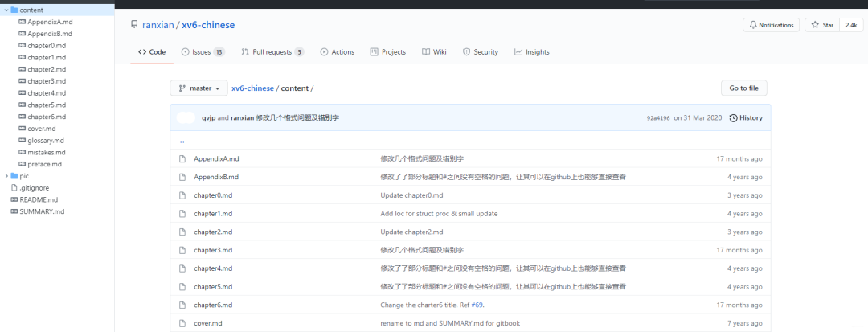Open README.md in sidebar tree
This screenshot has height=332, width=868.
tap(39, 199)
